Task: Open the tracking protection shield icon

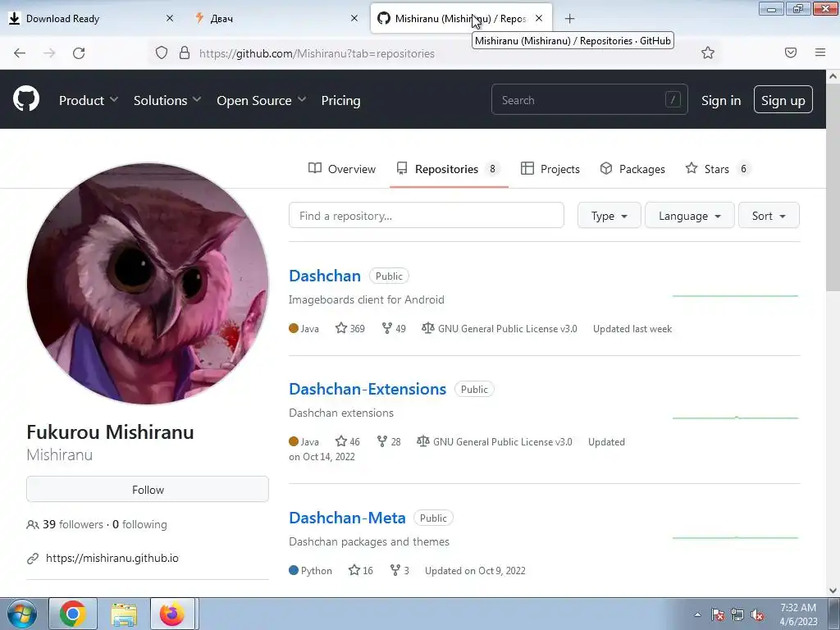Action: pos(162,53)
